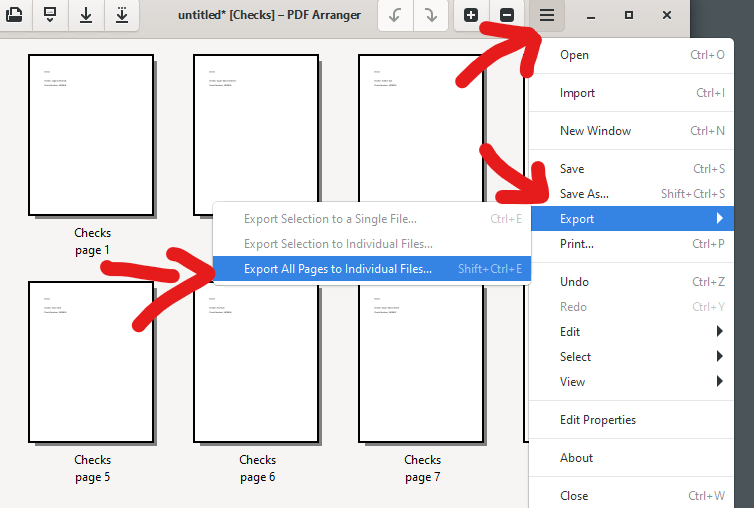The image size is (754, 508).
Task: Select the Checks page 6 thumbnail
Action: tap(256, 366)
